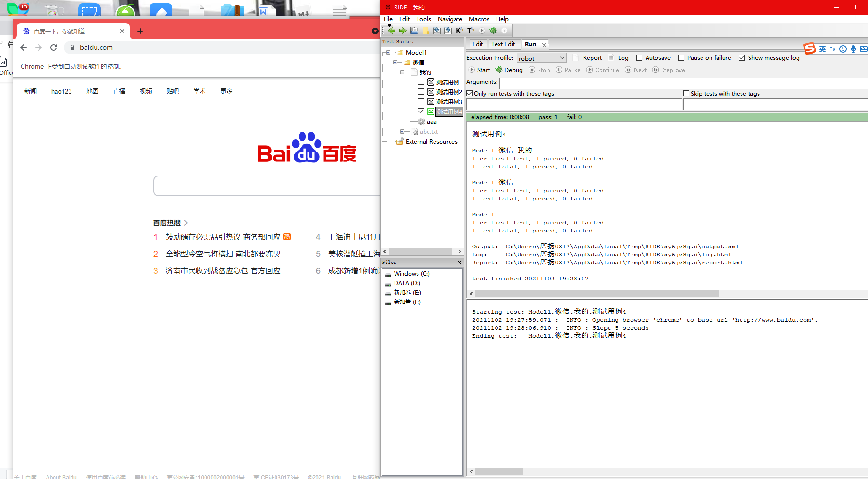Viewport: 868px width, 479px height.
Task: Open Search Tests with the T magnifier icon
Action: pos(470,30)
